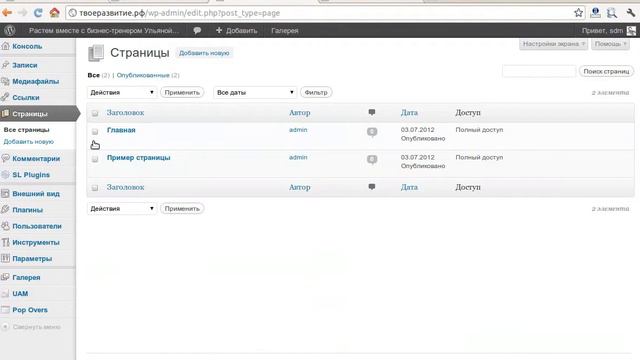Click the user avatar in admin bar
This screenshot has height=360, width=640.
click(x=631, y=30)
